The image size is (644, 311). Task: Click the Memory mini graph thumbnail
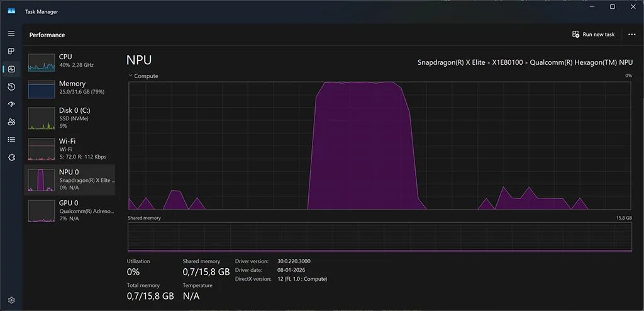pos(42,89)
